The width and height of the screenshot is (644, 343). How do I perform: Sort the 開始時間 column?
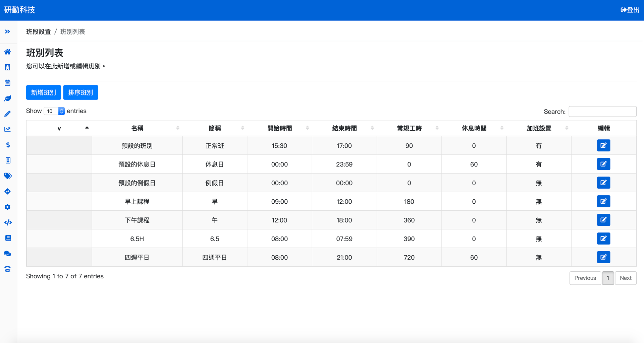pyautogui.click(x=280, y=128)
